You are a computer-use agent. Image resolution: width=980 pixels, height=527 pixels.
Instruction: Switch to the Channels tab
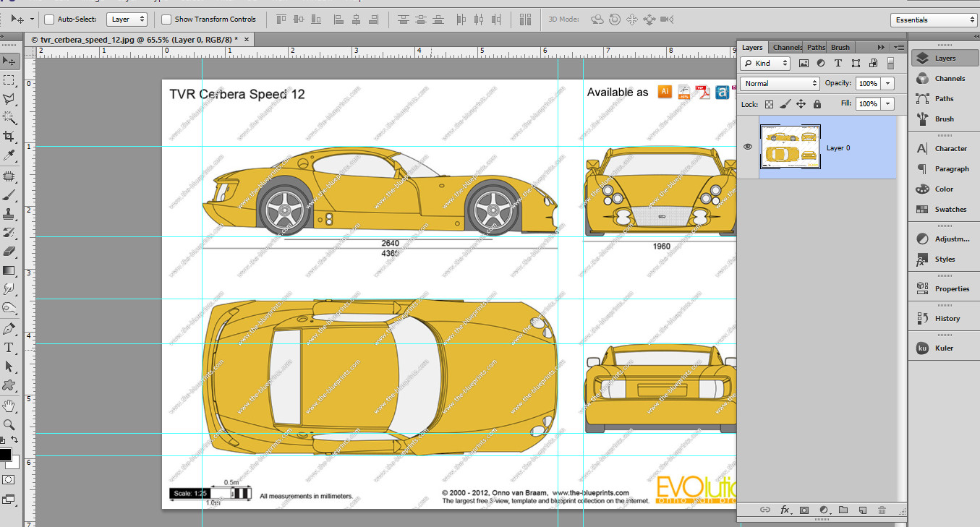point(786,47)
